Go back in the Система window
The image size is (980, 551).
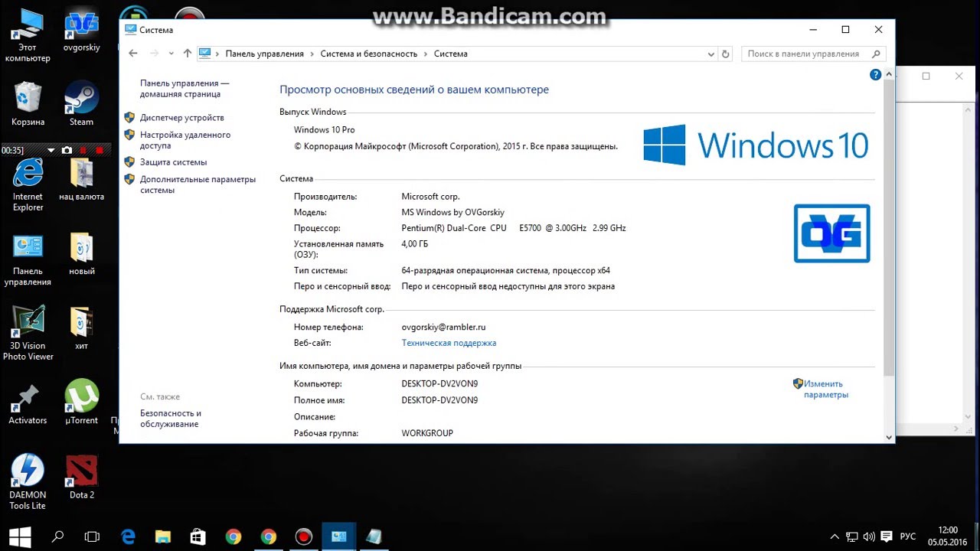133,54
